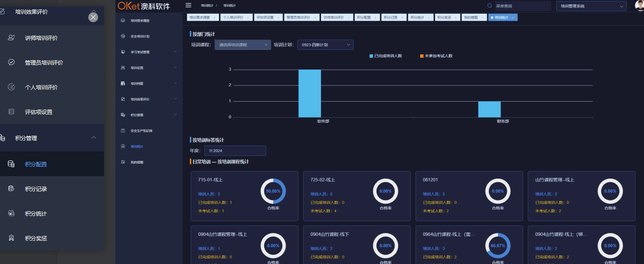Collapse the 积分管理 section in overlay
The image size is (644, 264).
94,138
